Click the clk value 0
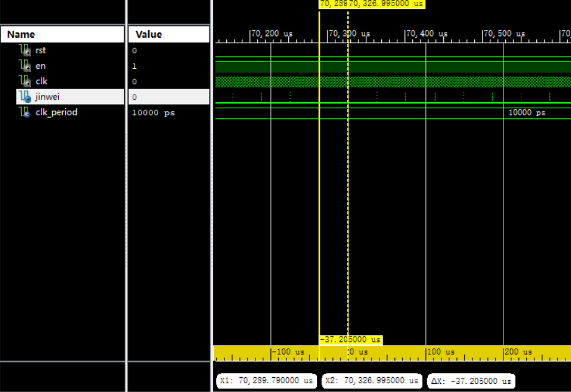The width and height of the screenshot is (571, 392). pos(135,82)
